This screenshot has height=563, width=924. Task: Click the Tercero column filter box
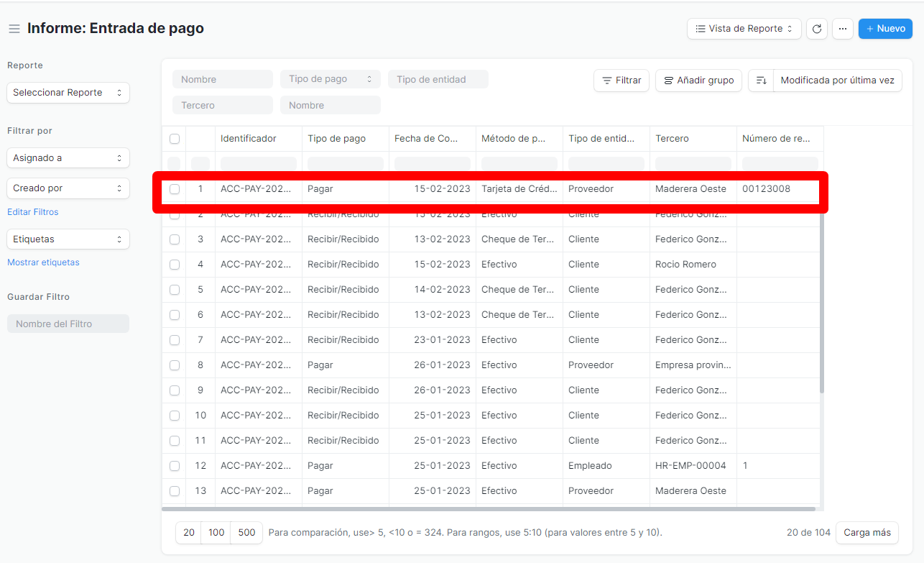[693, 164]
